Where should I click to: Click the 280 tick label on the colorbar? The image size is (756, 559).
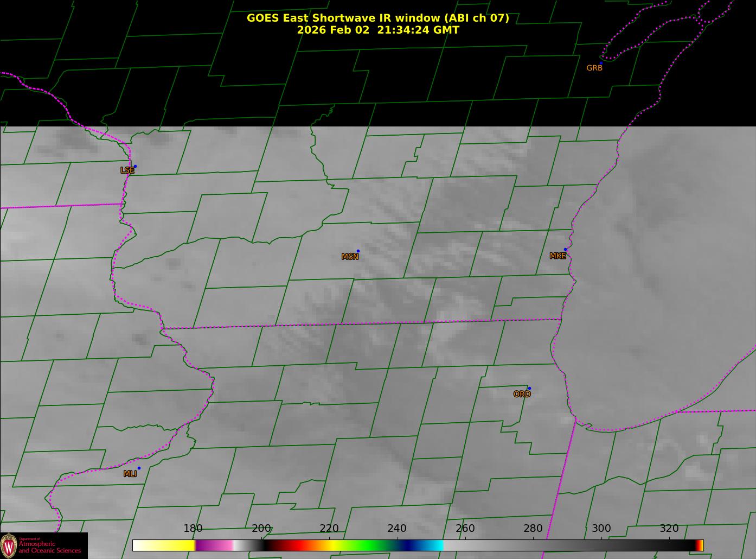[x=533, y=529]
